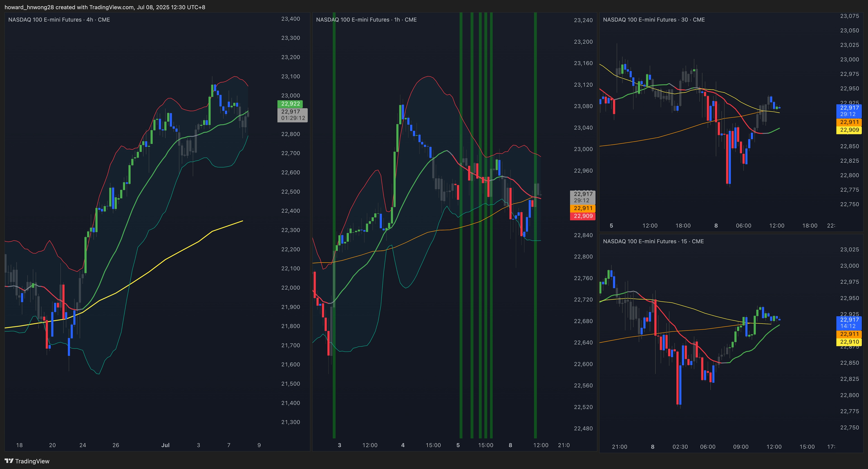
Task: Click '09:00' on the 15m time axis
Action: pos(741,447)
